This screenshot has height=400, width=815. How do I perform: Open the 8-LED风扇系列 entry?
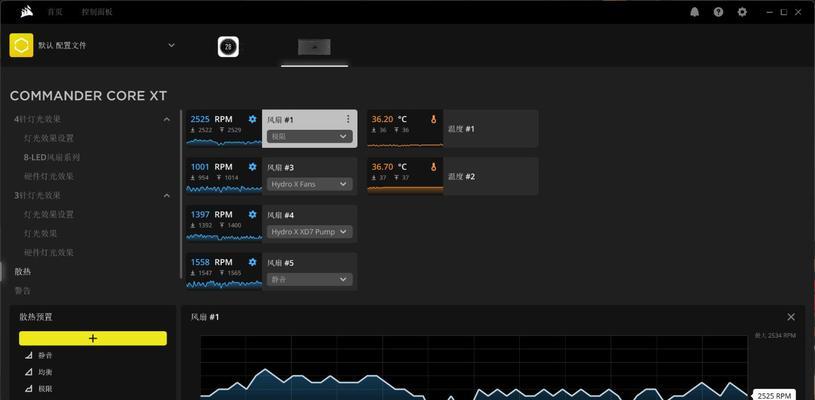coord(52,157)
